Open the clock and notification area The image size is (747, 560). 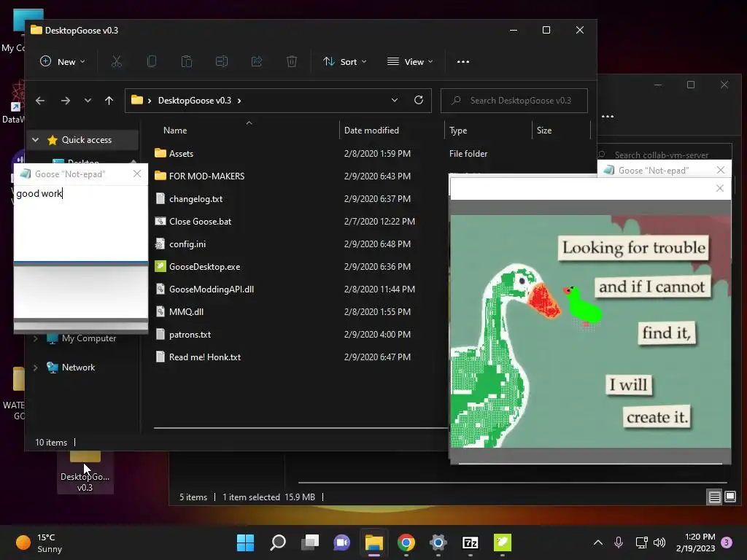[x=695, y=542]
